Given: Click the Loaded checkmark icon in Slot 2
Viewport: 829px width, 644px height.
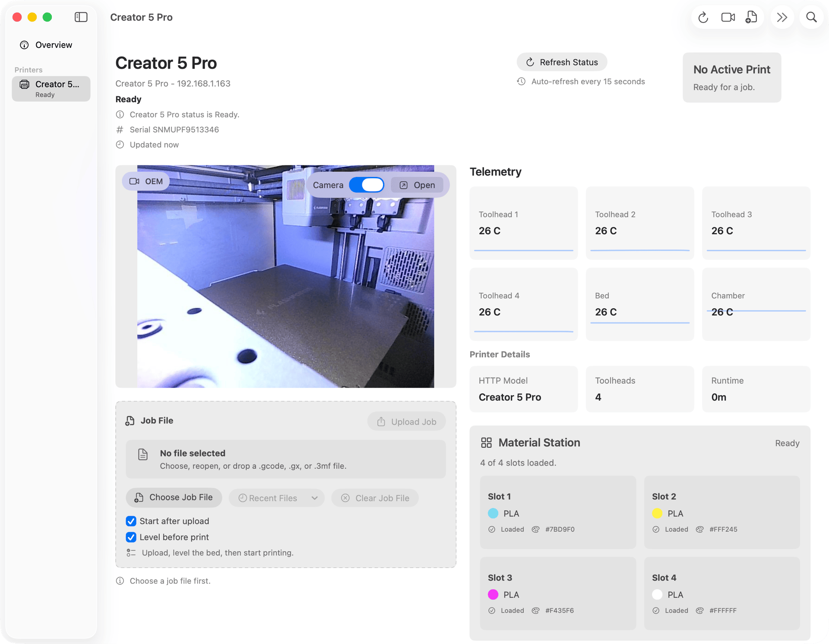Looking at the screenshot, I should 656,530.
